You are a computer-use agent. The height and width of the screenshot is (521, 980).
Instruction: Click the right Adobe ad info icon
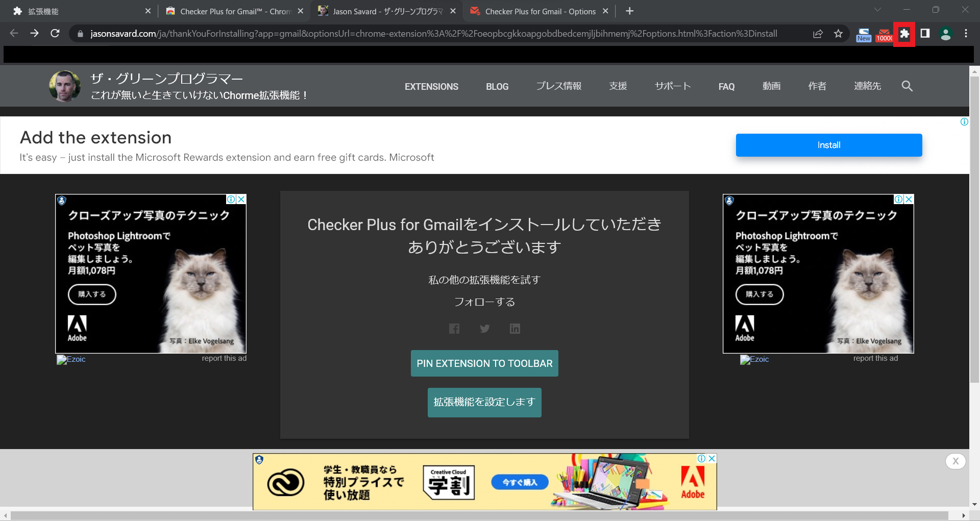(898, 199)
